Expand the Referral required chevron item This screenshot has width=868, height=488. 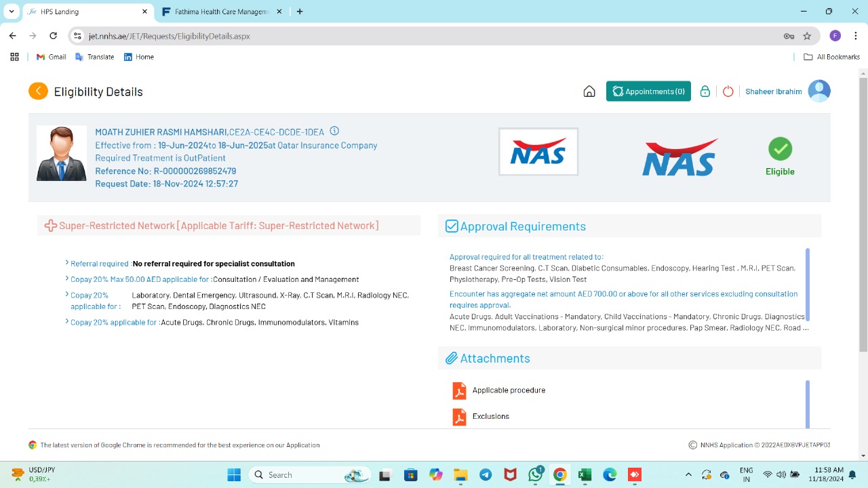pos(67,263)
